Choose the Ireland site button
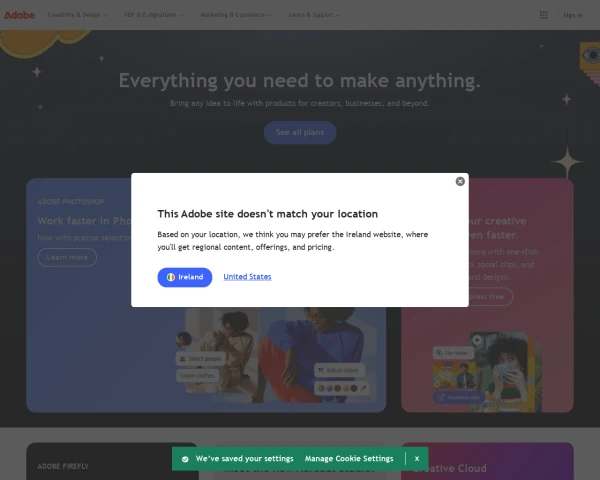600x480 pixels. (x=185, y=277)
